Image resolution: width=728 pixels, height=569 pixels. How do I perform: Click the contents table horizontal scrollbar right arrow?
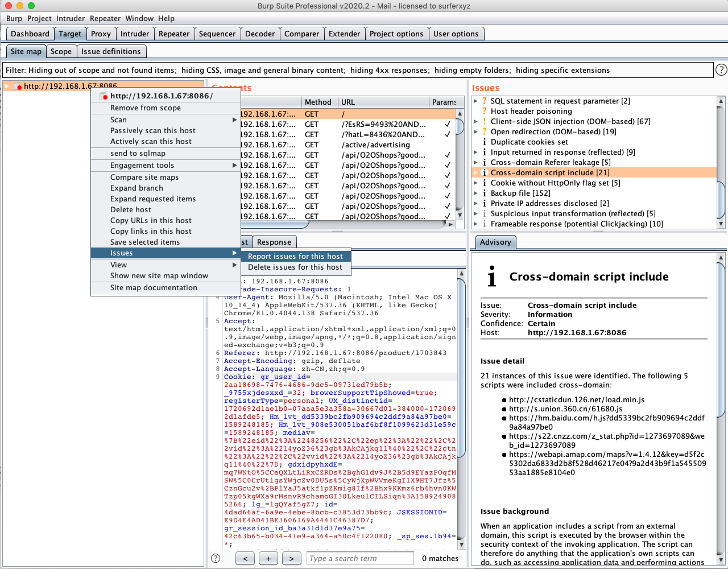tap(451, 224)
